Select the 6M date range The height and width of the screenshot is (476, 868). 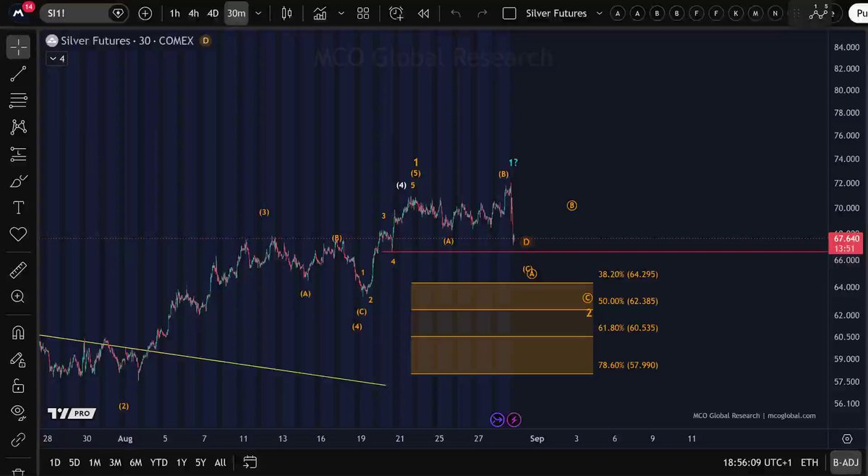(135, 462)
